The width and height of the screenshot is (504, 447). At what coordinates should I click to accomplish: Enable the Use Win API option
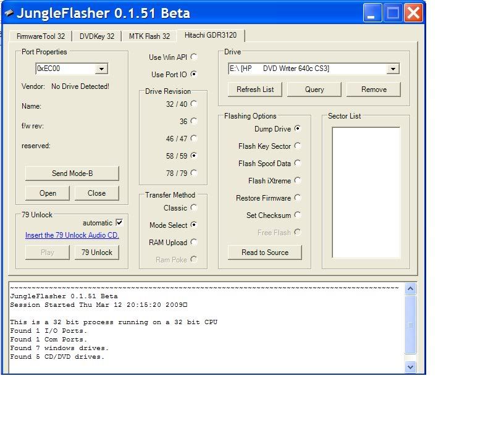pyautogui.click(x=194, y=57)
